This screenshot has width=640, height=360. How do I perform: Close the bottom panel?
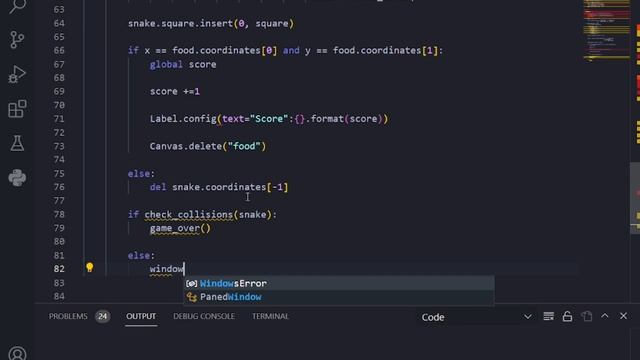[x=623, y=316]
